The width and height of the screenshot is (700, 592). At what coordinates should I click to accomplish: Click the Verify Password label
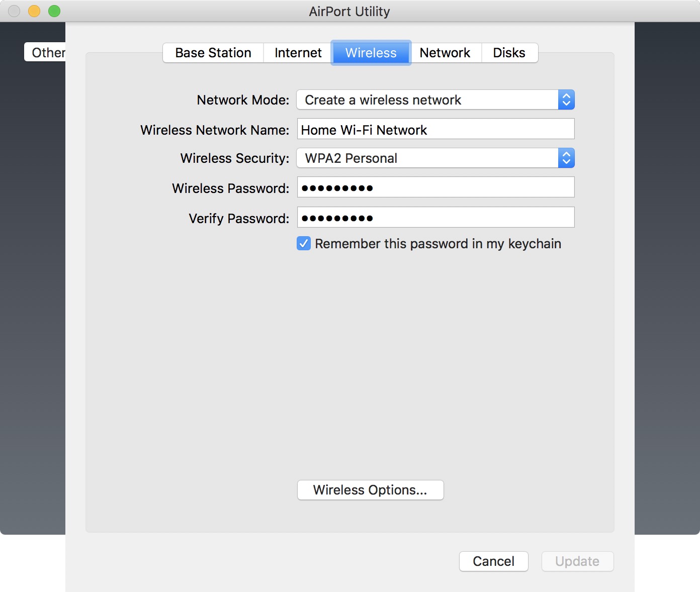(239, 219)
